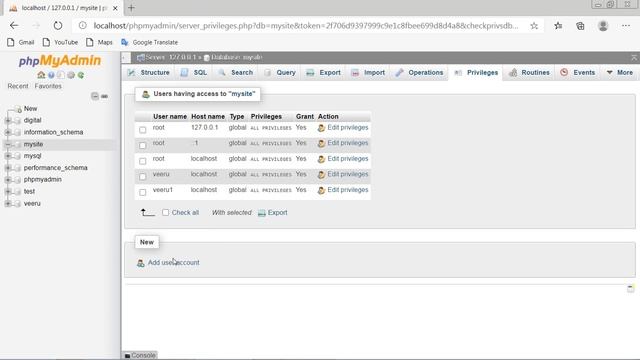640x360 pixels.
Task: Check the box for root ::1 row
Action: click(x=142, y=145)
